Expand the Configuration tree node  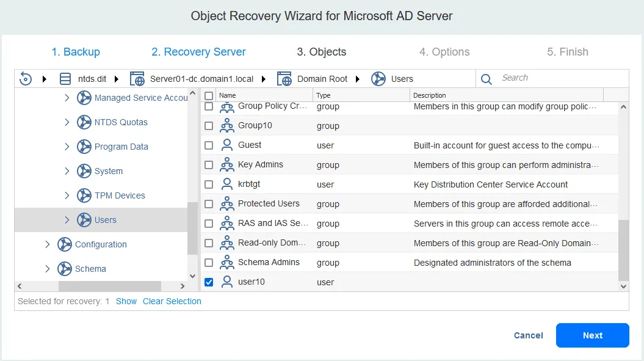48,244
